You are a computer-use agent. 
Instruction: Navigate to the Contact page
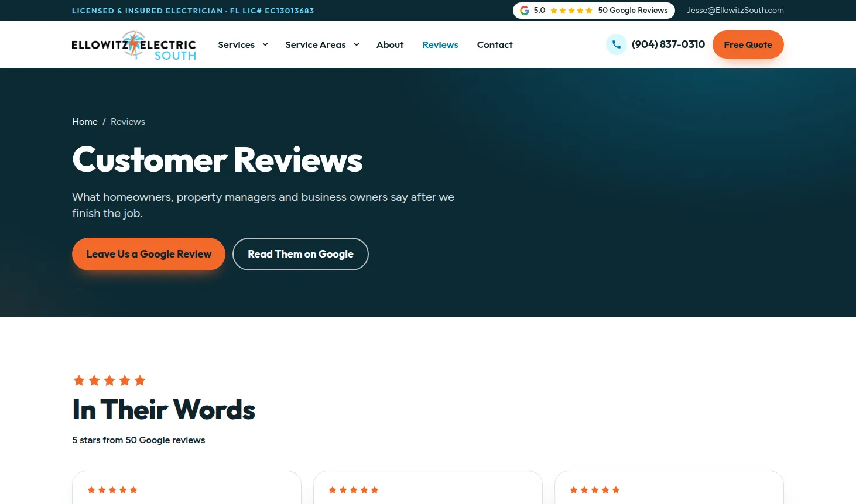495,44
